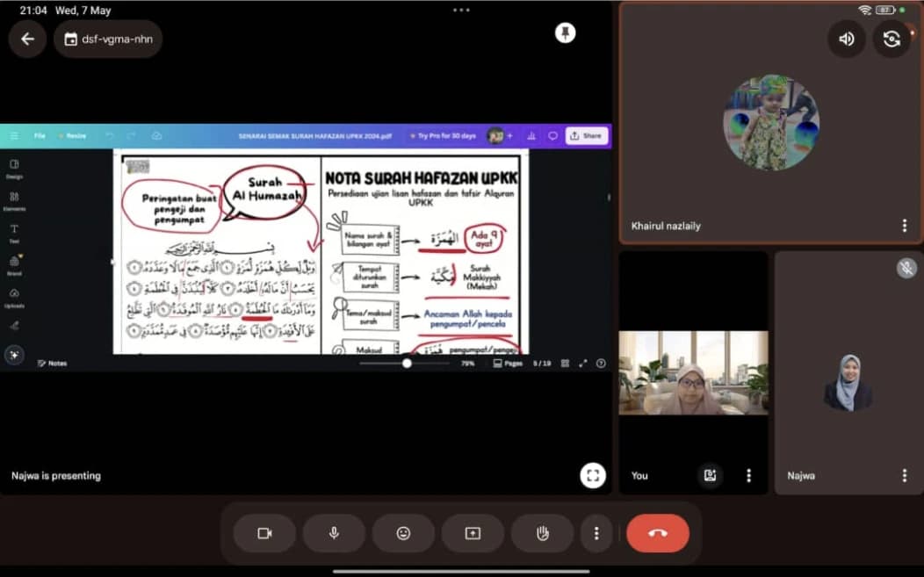Image resolution: width=924 pixels, height=577 pixels.
Task: Open Canva Resize option
Action: [73, 136]
